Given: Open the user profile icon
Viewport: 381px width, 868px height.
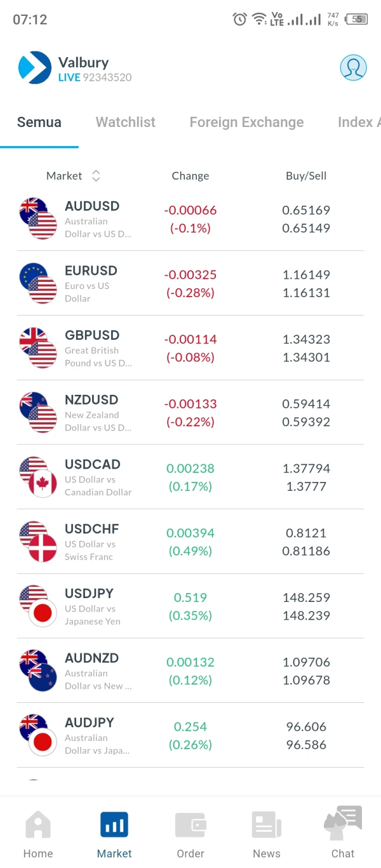Looking at the screenshot, I should [x=353, y=67].
